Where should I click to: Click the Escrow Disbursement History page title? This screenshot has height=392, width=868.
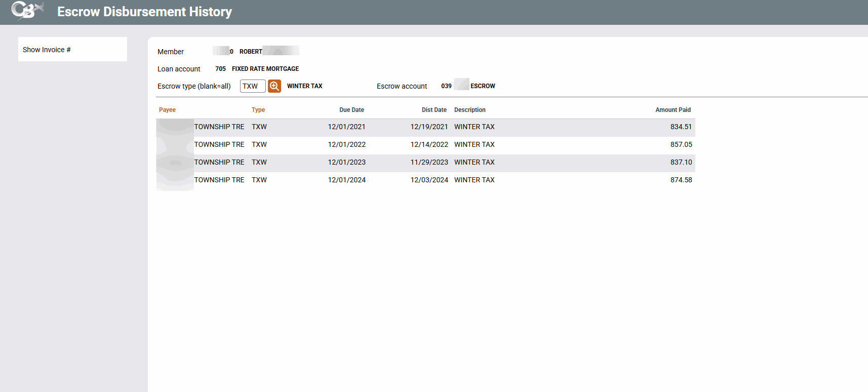(x=144, y=12)
